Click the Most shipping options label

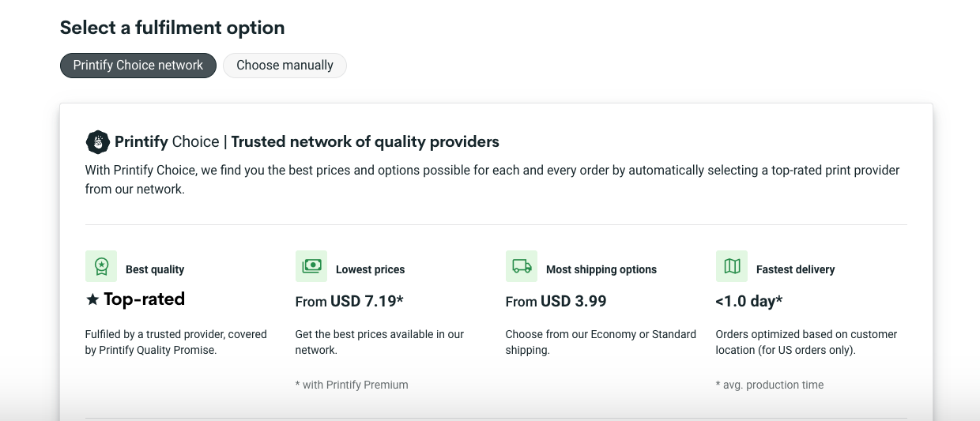(601, 269)
